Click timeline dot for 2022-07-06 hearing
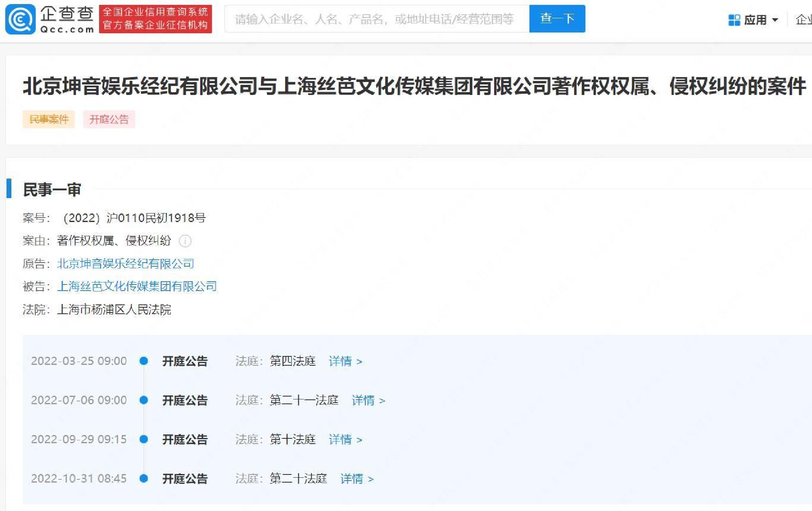The image size is (812, 511). [x=143, y=400]
